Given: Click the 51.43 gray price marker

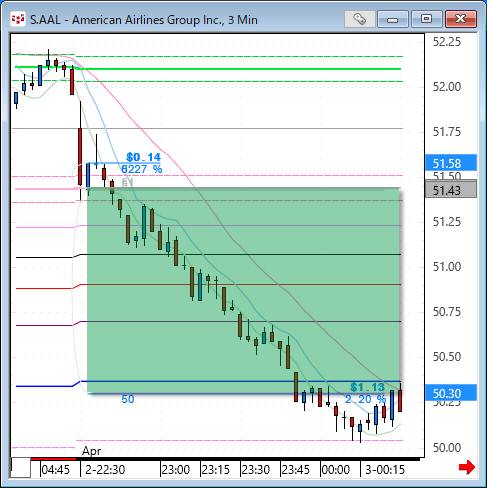Looking at the screenshot, I should [451, 190].
